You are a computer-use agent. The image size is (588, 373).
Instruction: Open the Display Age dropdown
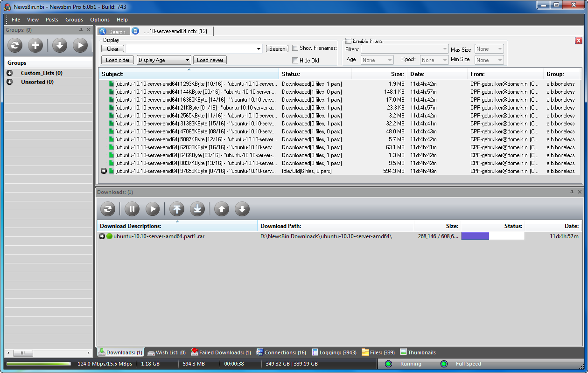click(x=188, y=60)
